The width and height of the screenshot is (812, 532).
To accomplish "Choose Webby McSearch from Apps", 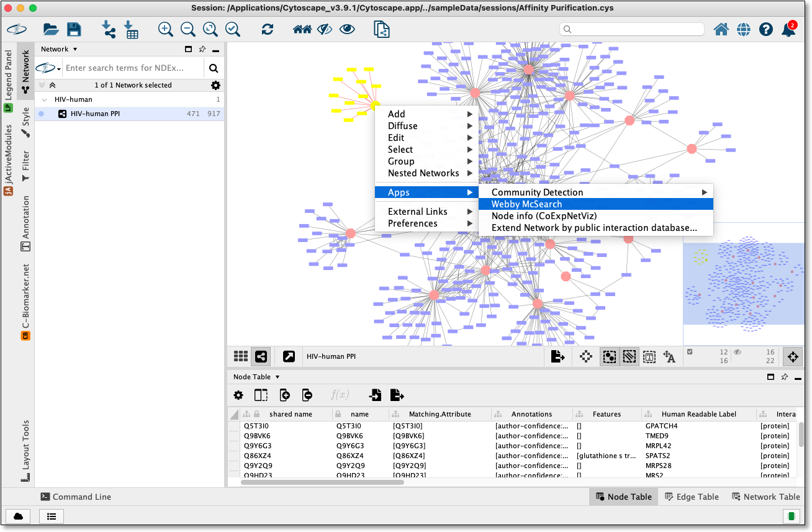I will click(596, 204).
